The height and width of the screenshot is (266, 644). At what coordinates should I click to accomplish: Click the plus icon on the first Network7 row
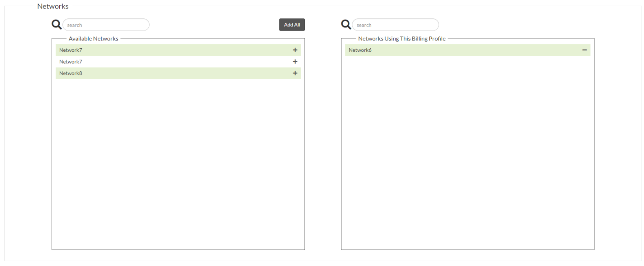pos(295,50)
